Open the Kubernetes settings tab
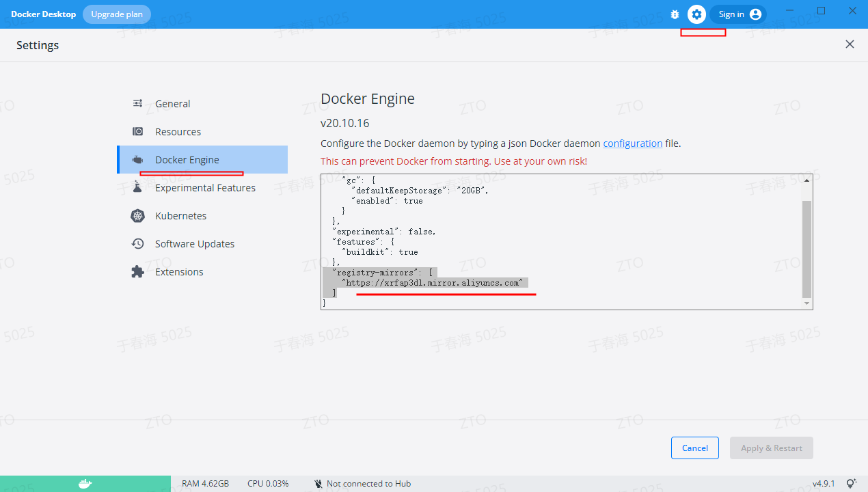This screenshot has height=492, width=868. (202, 216)
